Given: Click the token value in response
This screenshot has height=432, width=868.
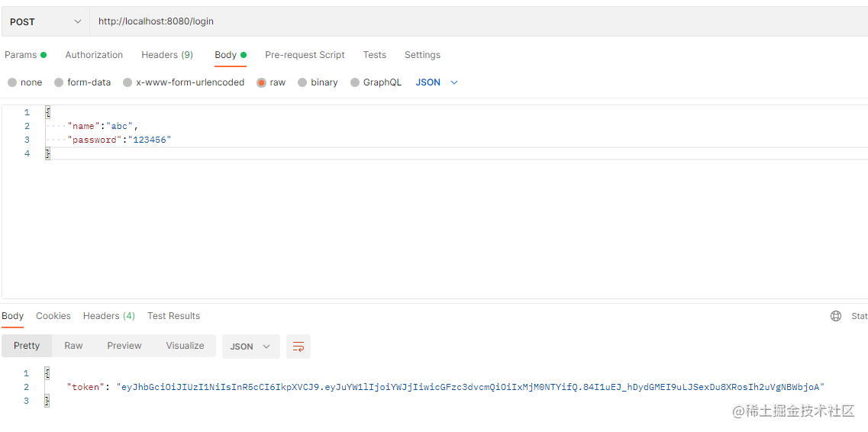Looking at the screenshot, I should click(470, 387).
